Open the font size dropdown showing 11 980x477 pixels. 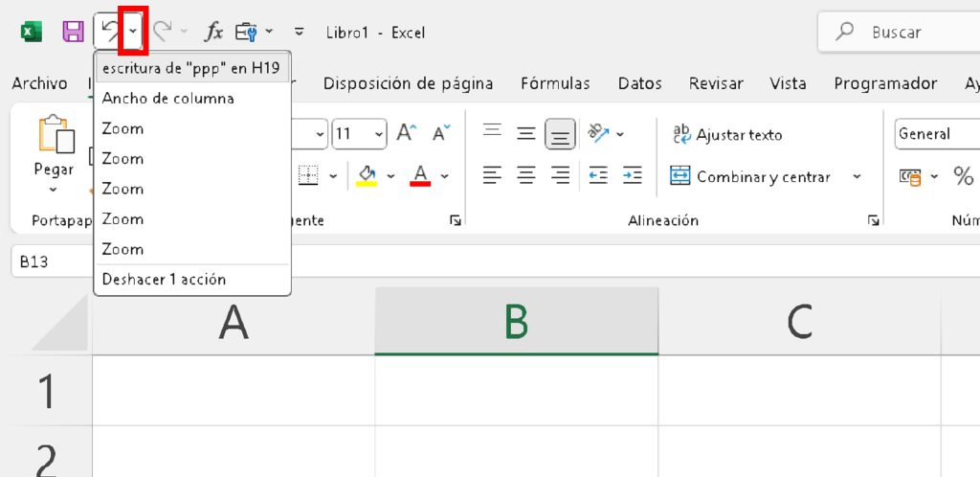point(380,134)
